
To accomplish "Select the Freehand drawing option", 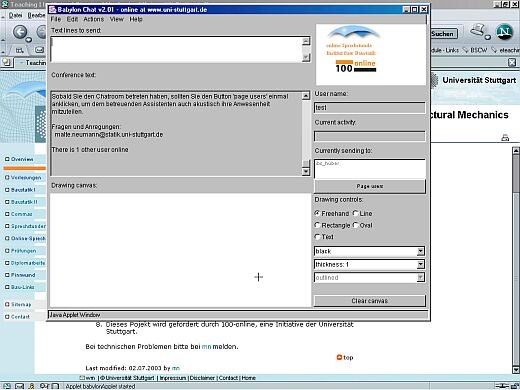I will point(317,213).
